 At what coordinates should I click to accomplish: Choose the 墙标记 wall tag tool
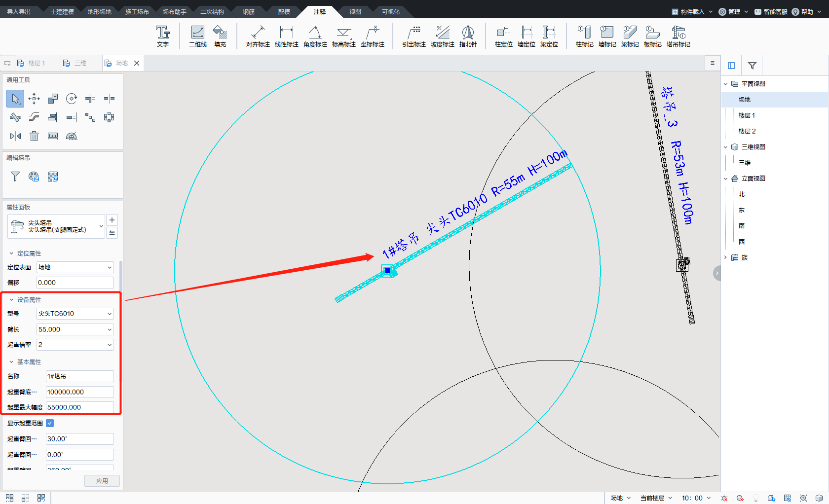tap(607, 36)
